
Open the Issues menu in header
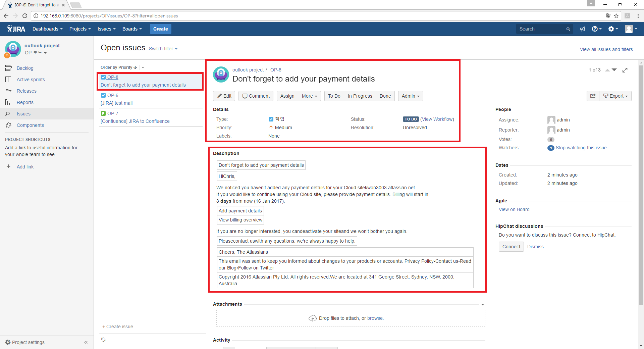pos(106,29)
